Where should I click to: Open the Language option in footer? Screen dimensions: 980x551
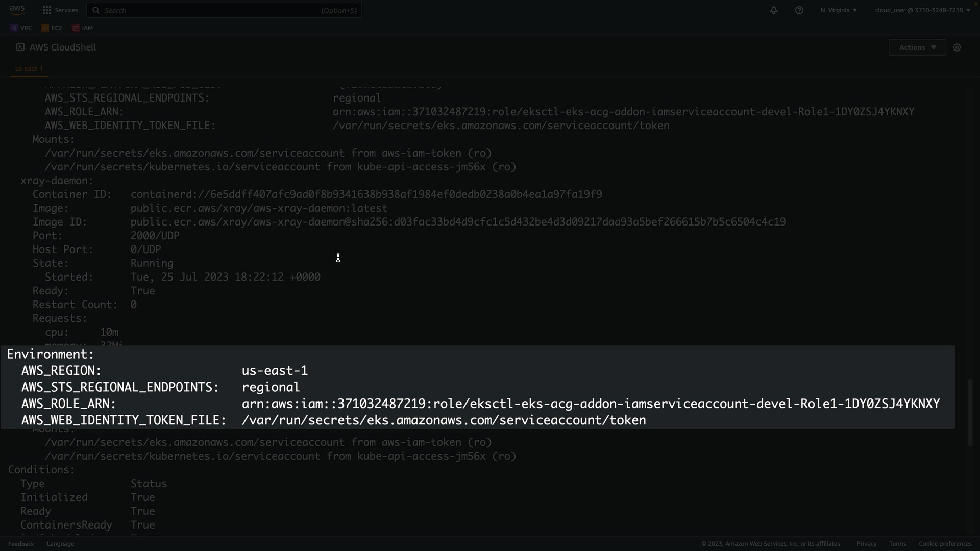tap(60, 544)
